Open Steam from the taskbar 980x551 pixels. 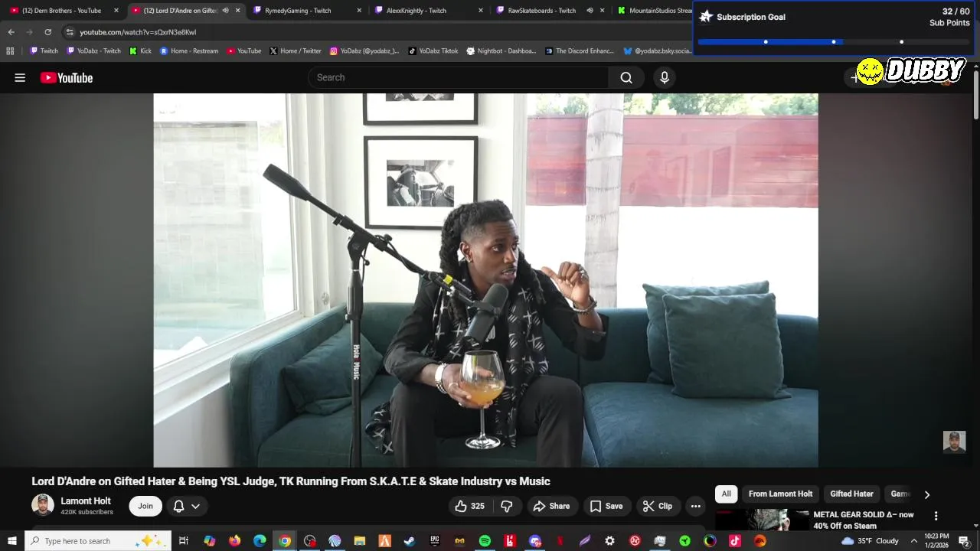[x=410, y=541]
